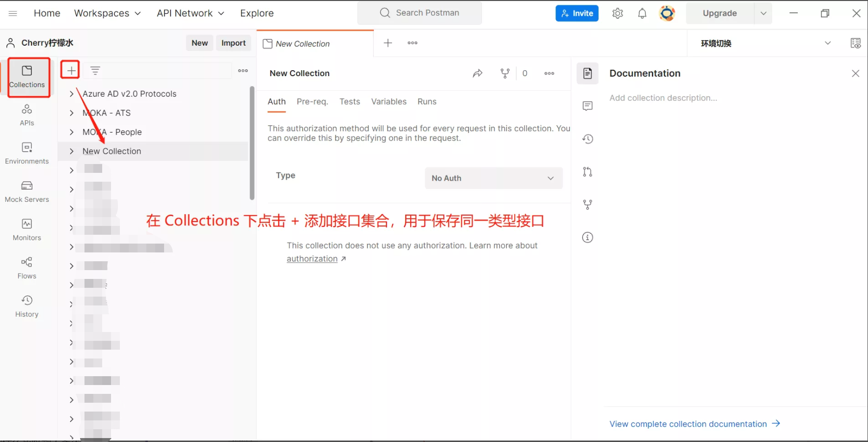Switch to the Runs tab

tap(427, 102)
